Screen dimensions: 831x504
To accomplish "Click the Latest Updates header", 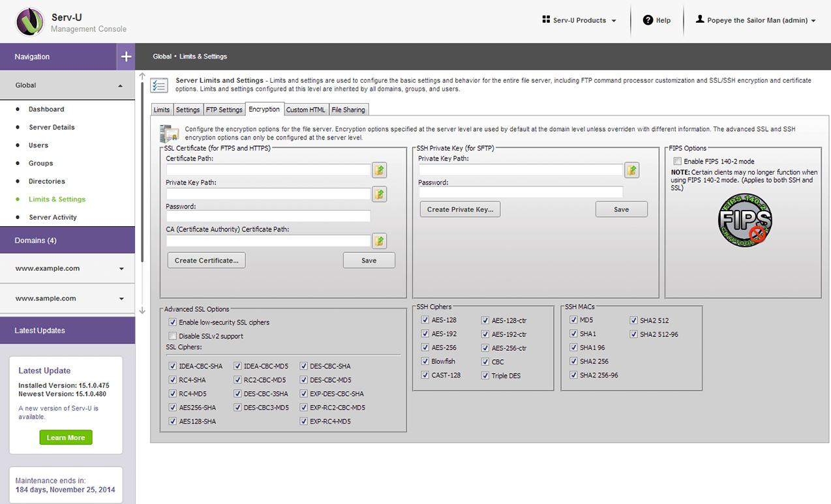I will coord(67,331).
